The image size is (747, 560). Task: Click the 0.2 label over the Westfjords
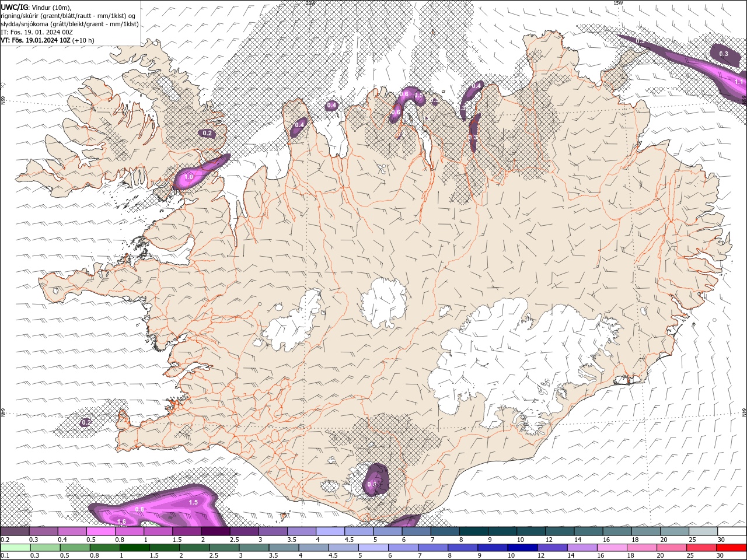click(207, 133)
